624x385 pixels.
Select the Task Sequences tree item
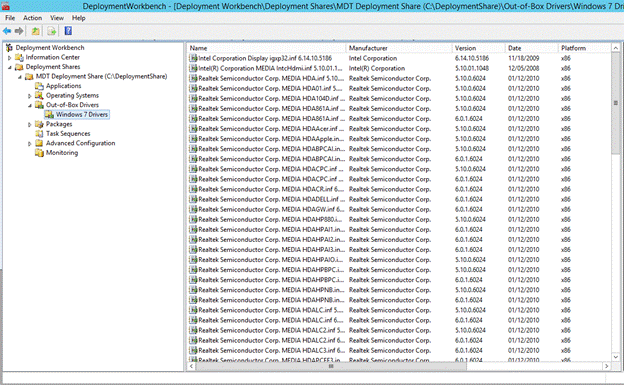coord(68,134)
